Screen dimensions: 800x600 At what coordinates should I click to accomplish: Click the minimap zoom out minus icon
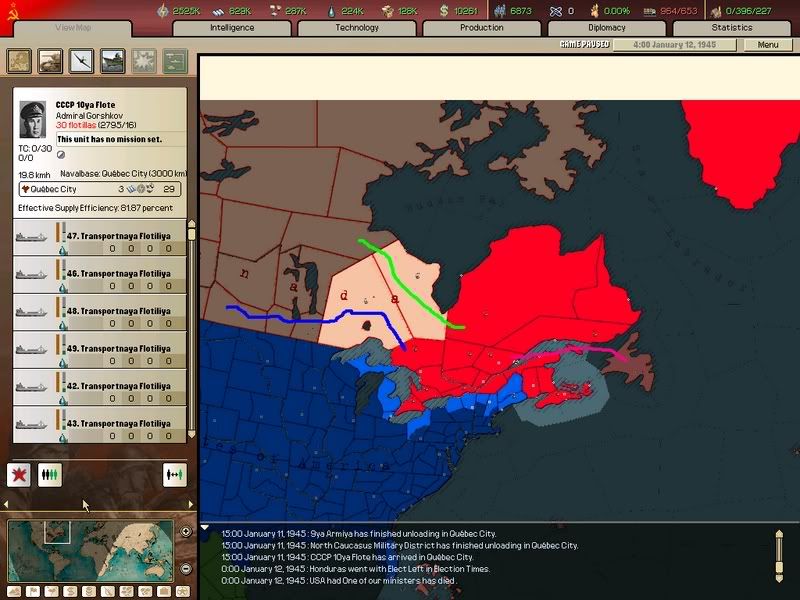(x=186, y=568)
